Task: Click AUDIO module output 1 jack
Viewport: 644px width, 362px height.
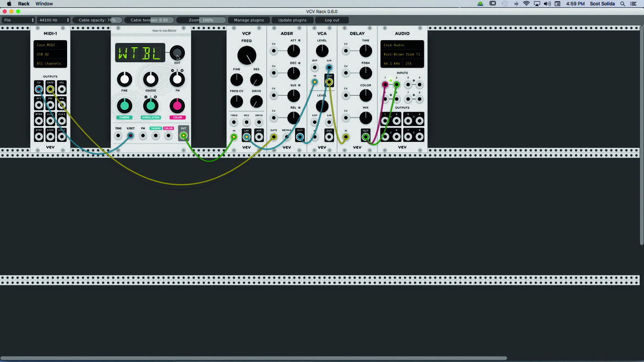Action: coord(385,121)
